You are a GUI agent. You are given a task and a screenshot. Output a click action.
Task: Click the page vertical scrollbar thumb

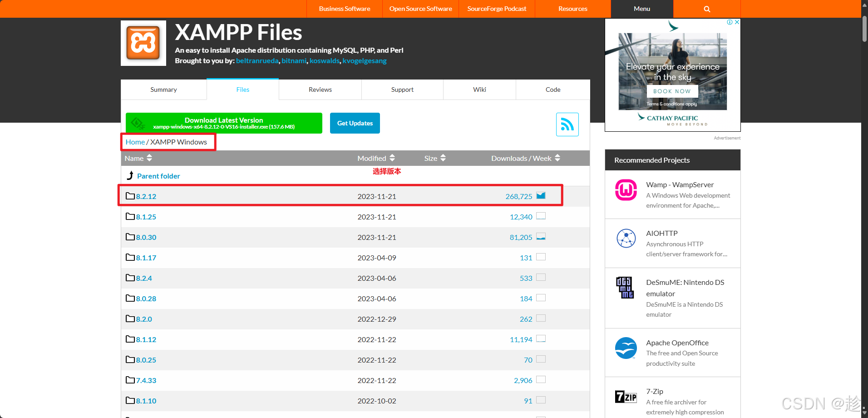[864, 29]
